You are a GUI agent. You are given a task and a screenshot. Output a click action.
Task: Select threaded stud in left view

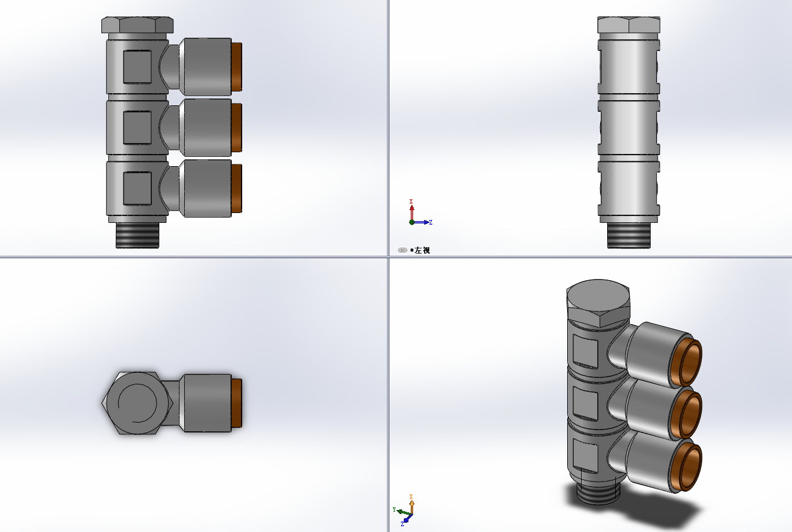[629, 235]
